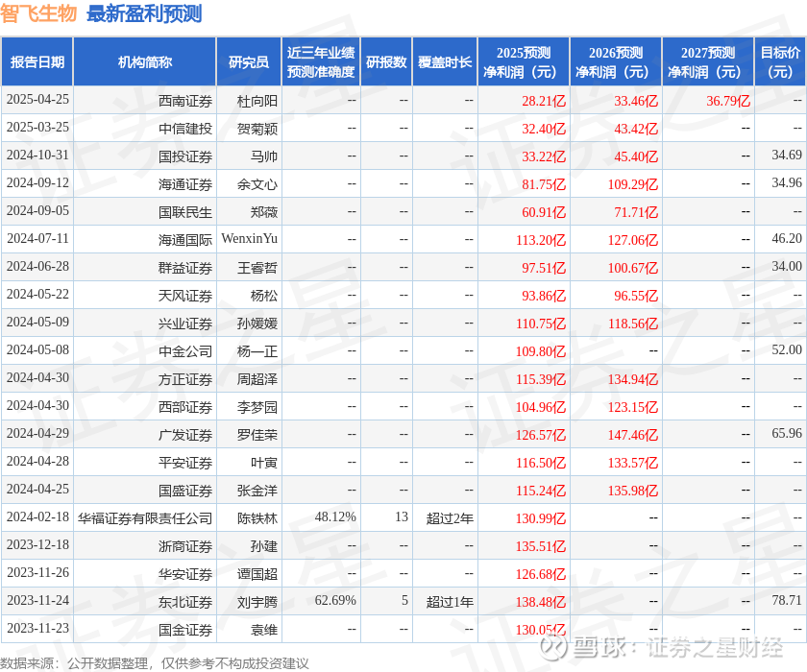This screenshot has height=672, width=807.
Task: Click the target price 34.69
Action: 787,155
